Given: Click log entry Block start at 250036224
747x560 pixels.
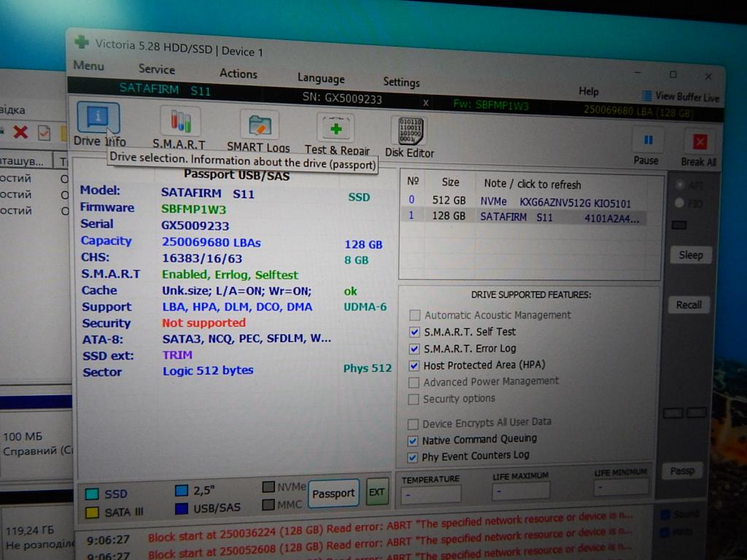Looking at the screenshot, I should [390, 526].
